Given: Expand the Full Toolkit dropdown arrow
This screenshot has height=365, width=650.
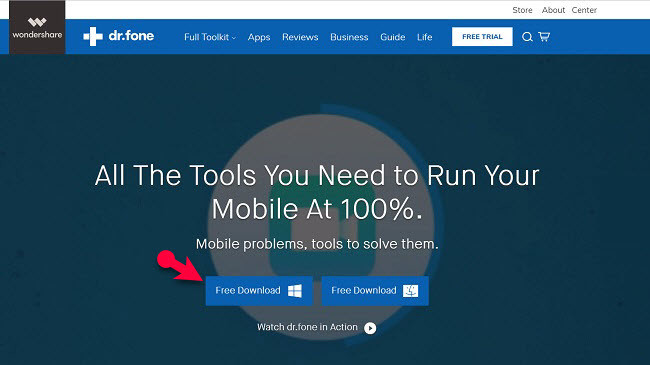Looking at the screenshot, I should tap(234, 38).
